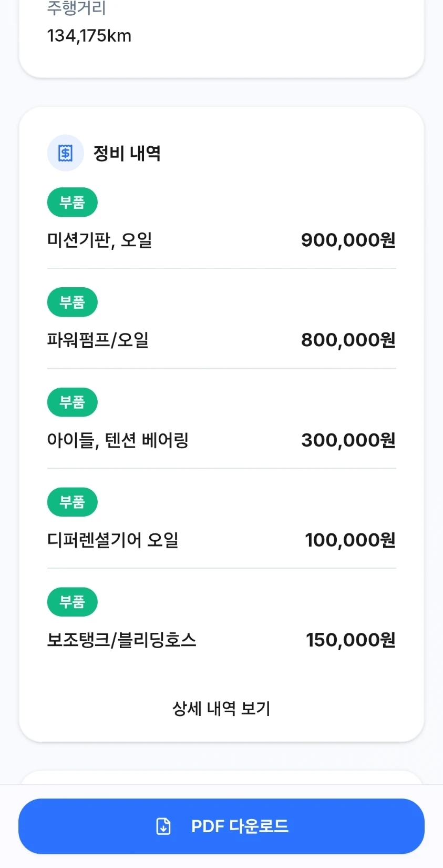
Task: Select the 보조탱크/블리딩호스 item label
Action: point(122,640)
